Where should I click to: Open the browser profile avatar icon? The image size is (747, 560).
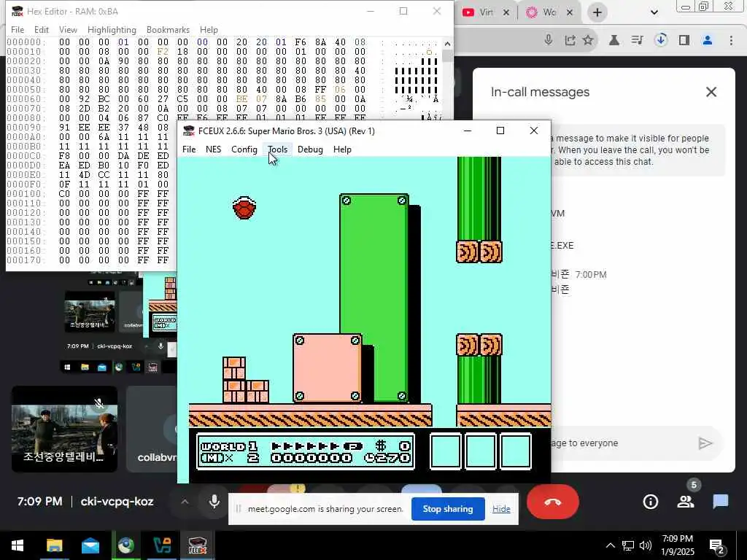pos(708,40)
